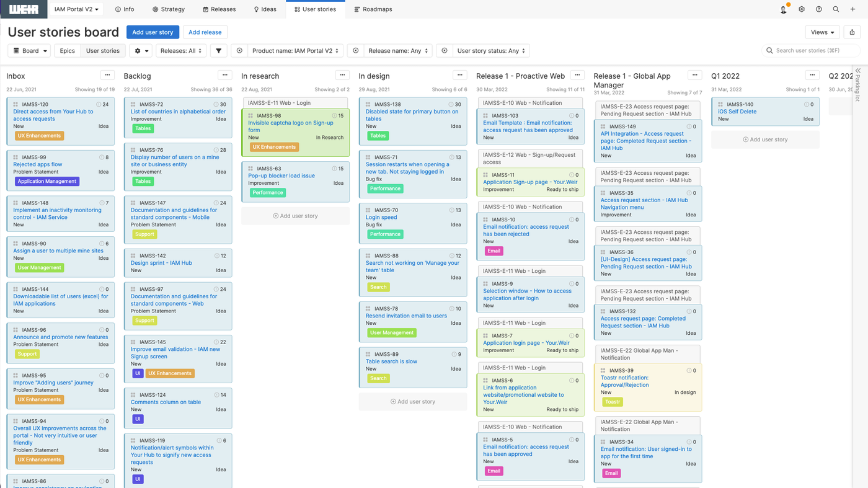Click the Toastr tag on IAMSS-39
This screenshot has height=488, width=868.
click(613, 402)
